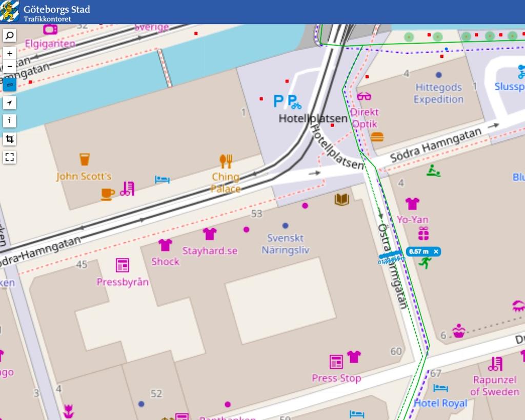Click the tulip florist icon
This screenshot has height=420, width=525.
pyautogui.click(x=68, y=411)
